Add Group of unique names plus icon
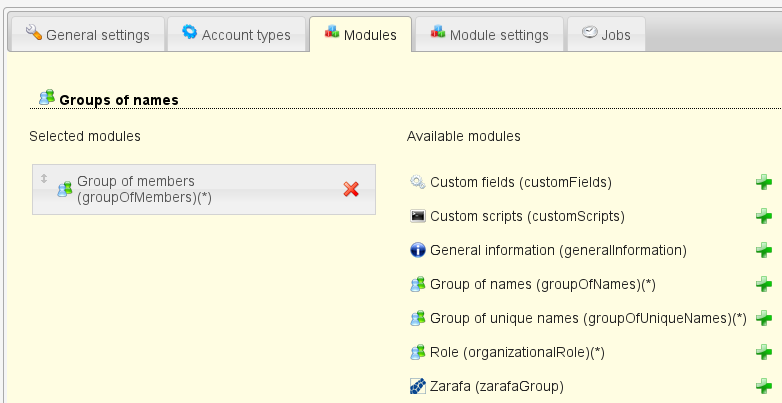Image resolution: width=782 pixels, height=403 pixels. (x=764, y=318)
